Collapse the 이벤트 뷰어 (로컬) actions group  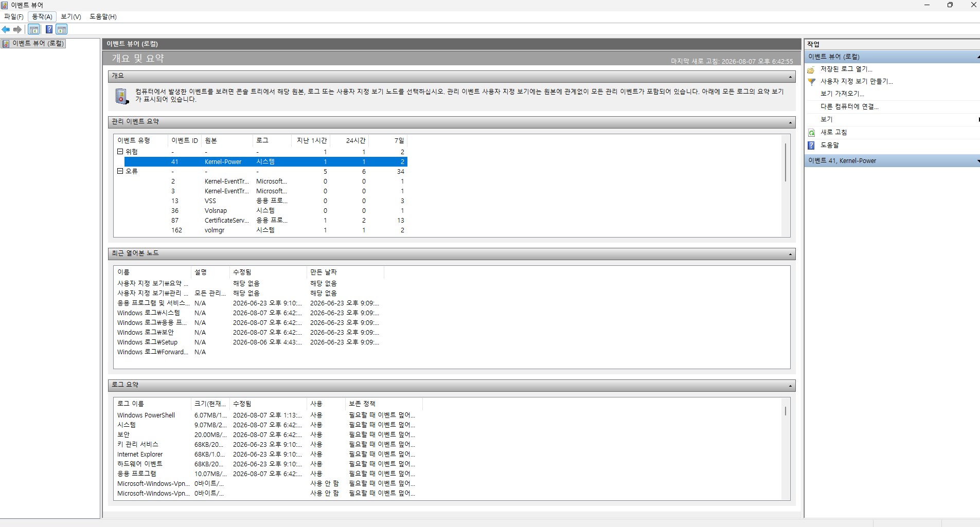(977, 57)
